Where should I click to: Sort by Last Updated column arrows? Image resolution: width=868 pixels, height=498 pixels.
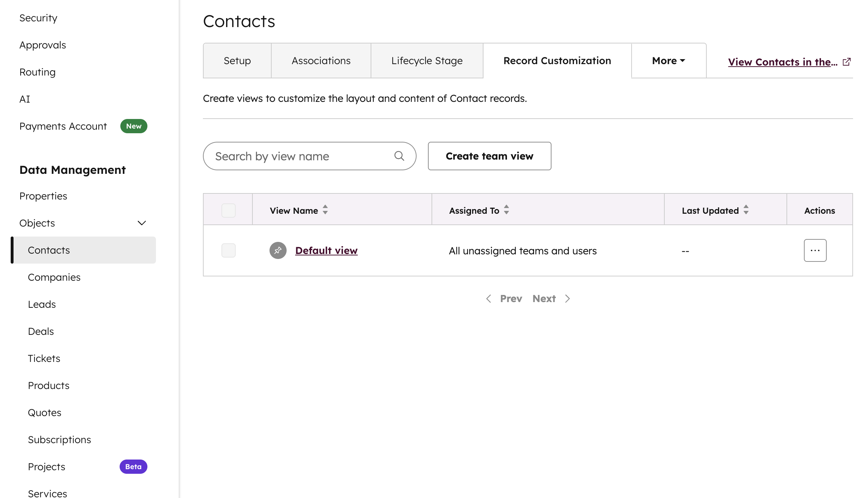coord(746,210)
